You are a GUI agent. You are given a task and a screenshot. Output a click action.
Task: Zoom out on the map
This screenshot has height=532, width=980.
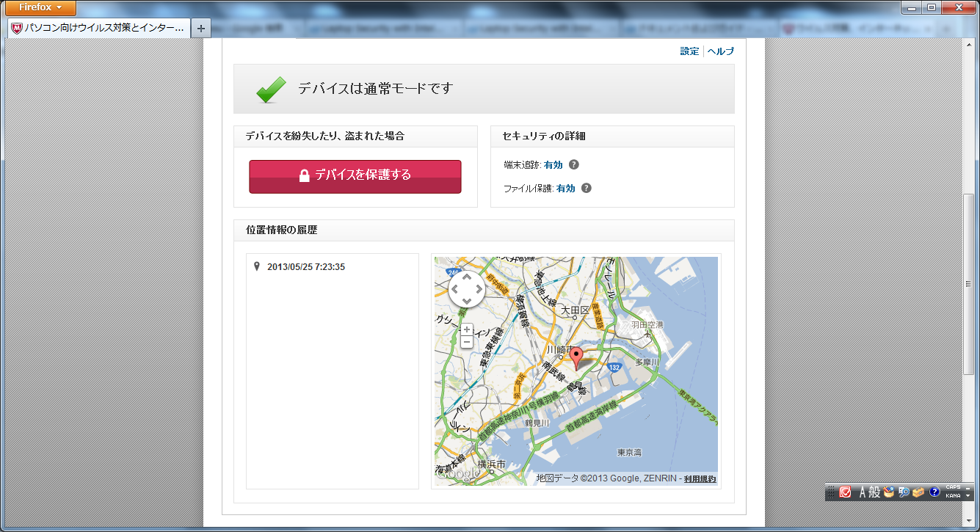click(467, 342)
